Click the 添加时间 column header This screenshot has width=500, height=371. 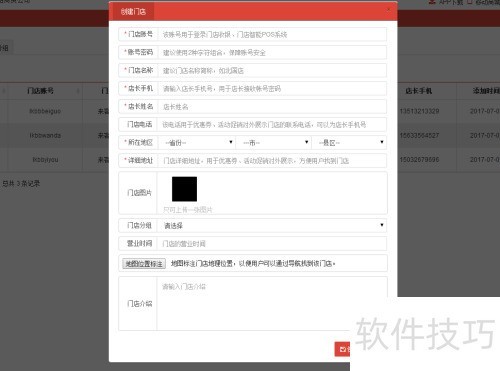click(x=486, y=91)
